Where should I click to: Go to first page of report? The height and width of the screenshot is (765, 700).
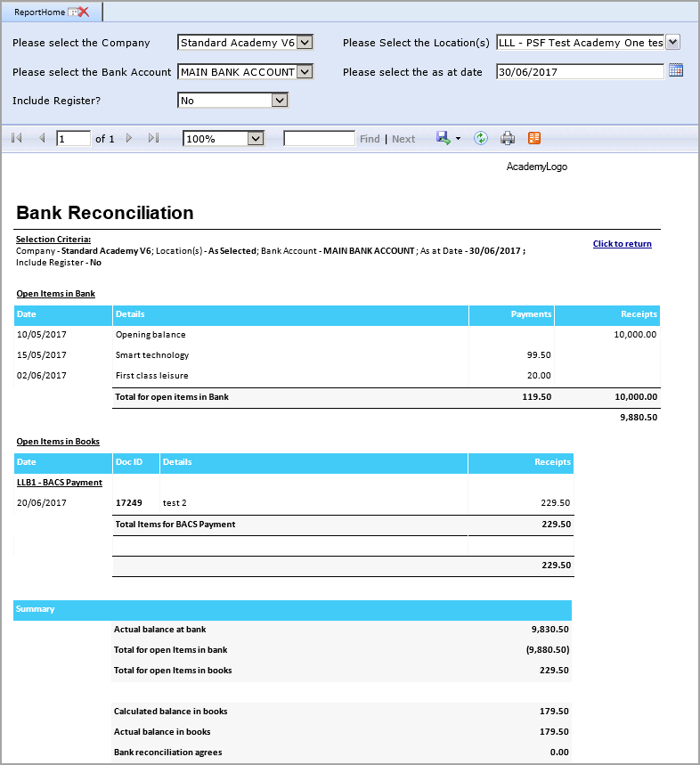click(17, 138)
